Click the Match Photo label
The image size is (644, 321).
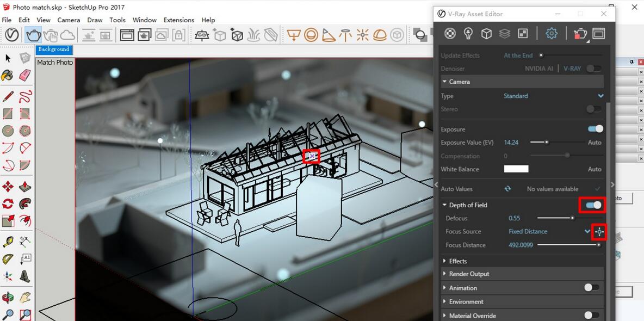(55, 63)
